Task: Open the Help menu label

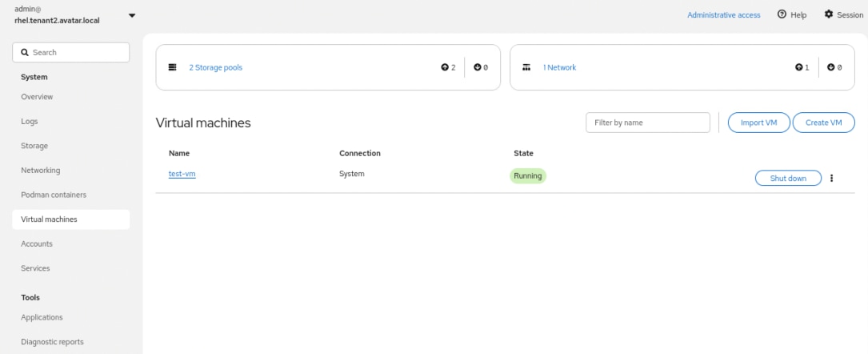Action: click(x=798, y=15)
